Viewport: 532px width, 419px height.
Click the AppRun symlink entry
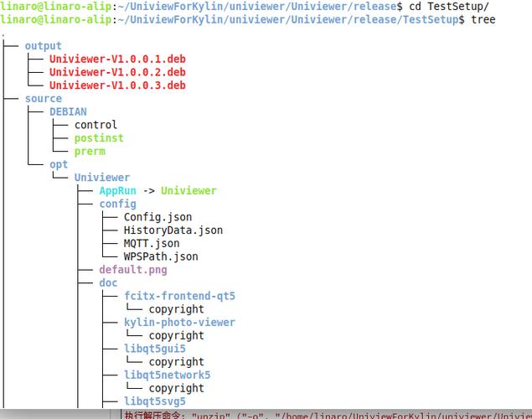click(118, 191)
